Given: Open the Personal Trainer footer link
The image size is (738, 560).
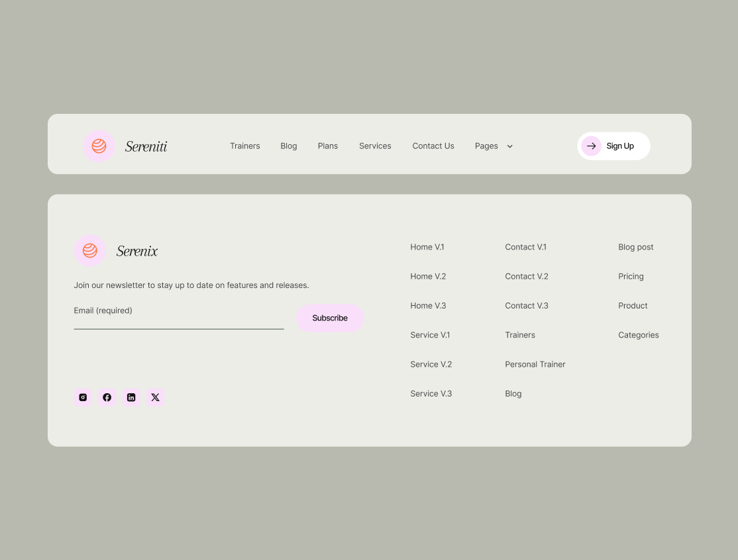Looking at the screenshot, I should pos(535,365).
